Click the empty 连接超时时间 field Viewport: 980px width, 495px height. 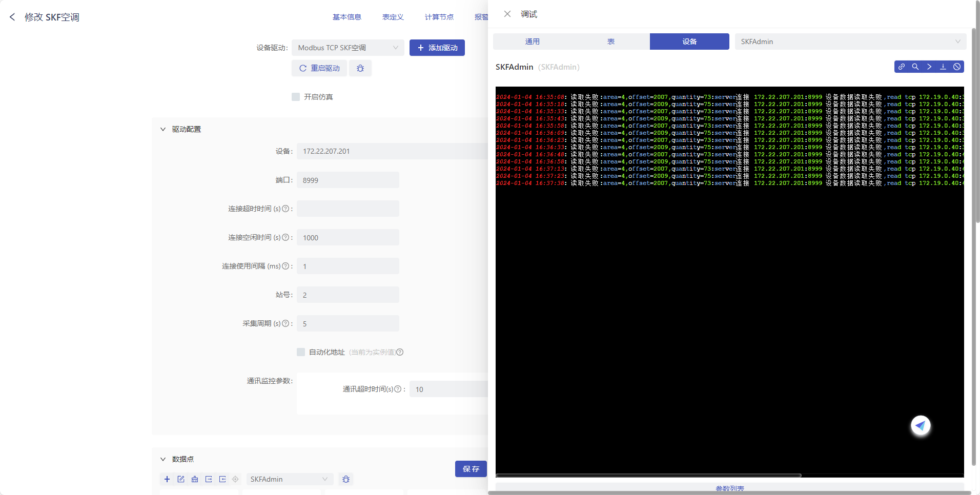point(348,209)
